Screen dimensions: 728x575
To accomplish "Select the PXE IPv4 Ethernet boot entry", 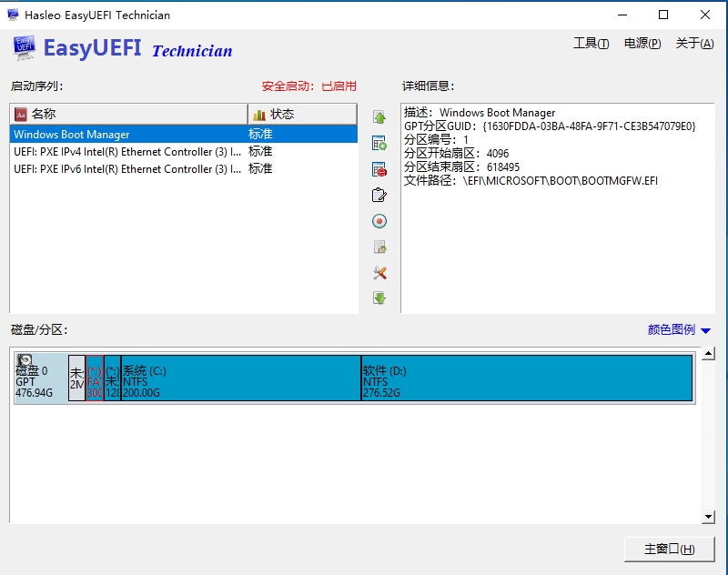I will tap(127, 152).
